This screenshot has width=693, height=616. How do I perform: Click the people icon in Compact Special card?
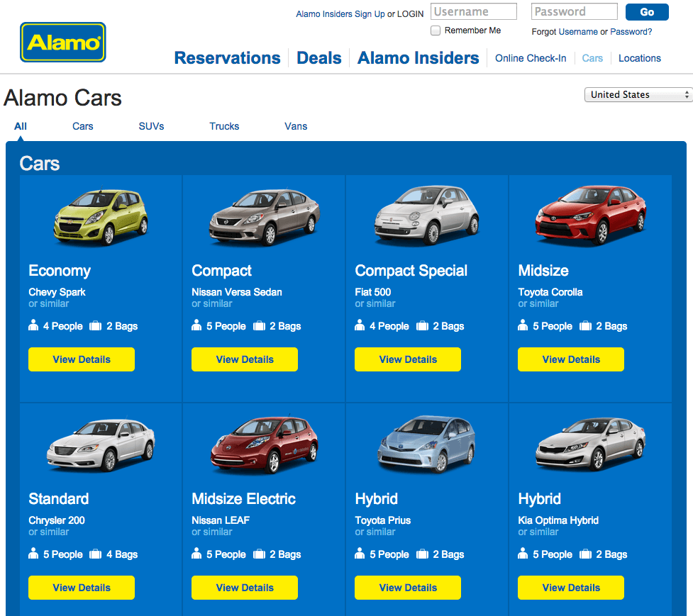click(x=360, y=325)
